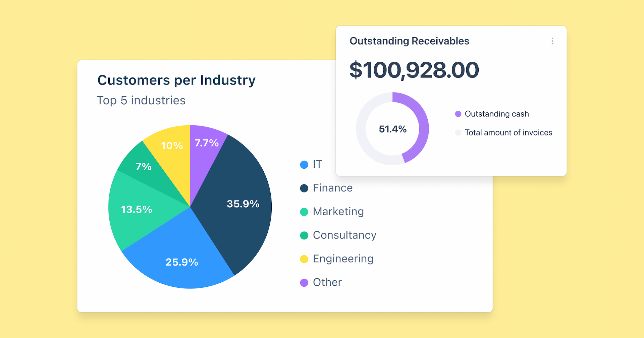Click the green Marketing legend dot
The image size is (644, 338).
[304, 212]
